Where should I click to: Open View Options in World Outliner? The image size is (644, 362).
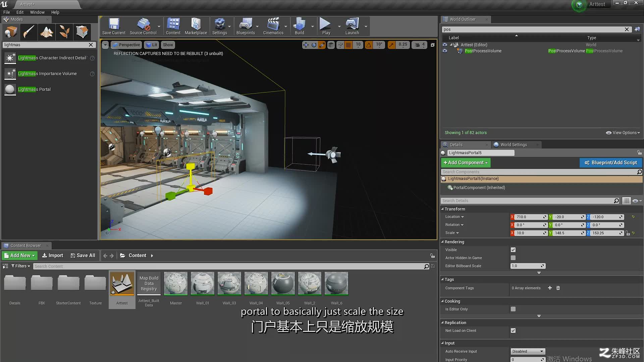pos(623,133)
